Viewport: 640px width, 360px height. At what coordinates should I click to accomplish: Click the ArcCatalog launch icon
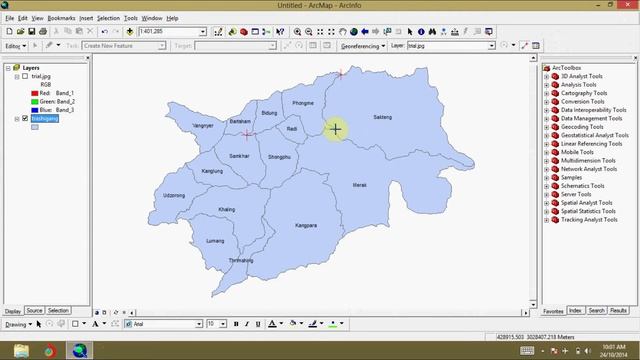point(232,31)
